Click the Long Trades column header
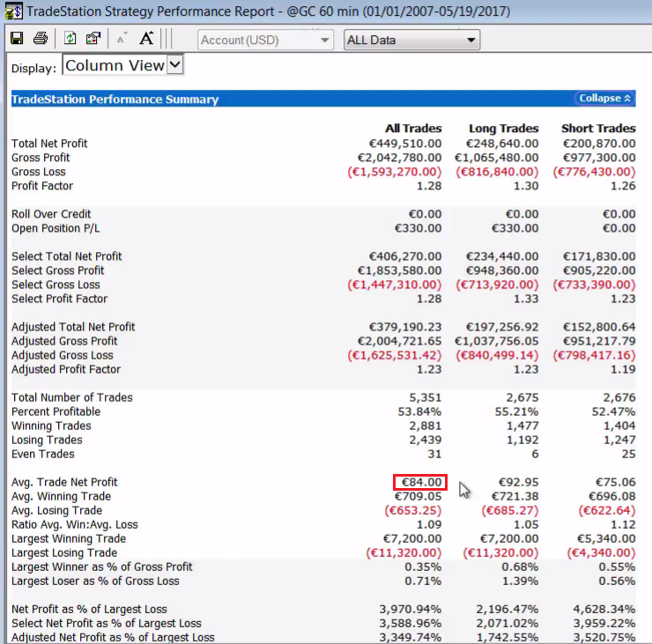 [504, 129]
